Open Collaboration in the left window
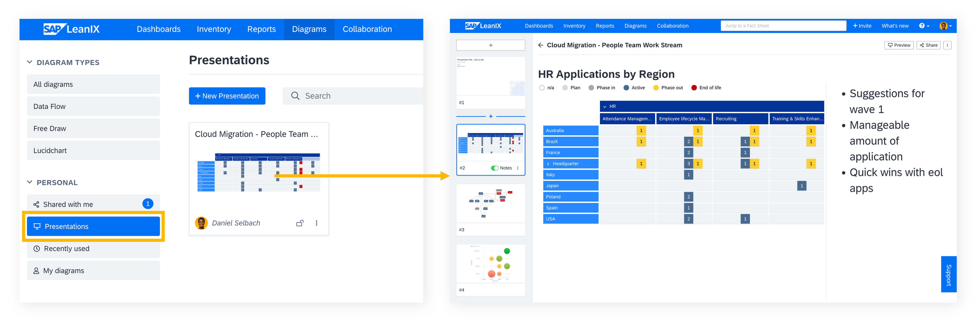This screenshot has height=326, width=980. (367, 29)
